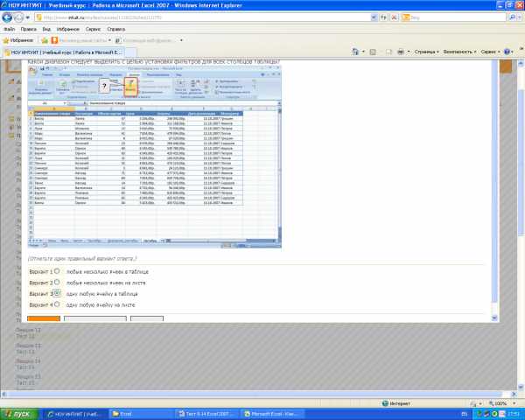This screenshot has height=420, width=525.
Task: Click the Read mail icon in command bar
Action: click(388, 52)
